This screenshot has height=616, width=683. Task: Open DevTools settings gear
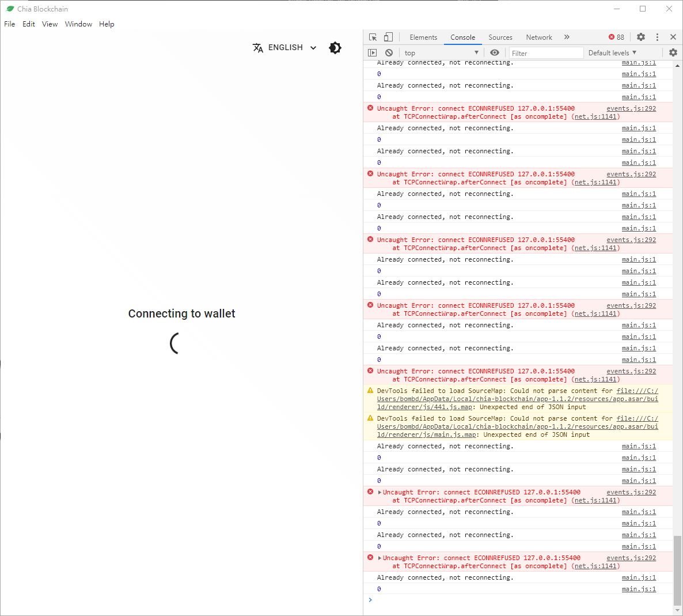point(641,37)
